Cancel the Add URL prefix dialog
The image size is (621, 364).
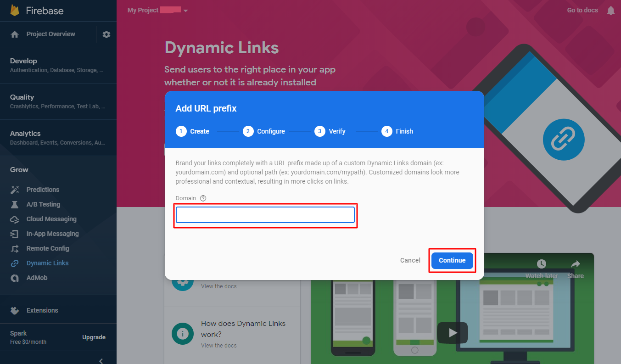[x=410, y=260]
